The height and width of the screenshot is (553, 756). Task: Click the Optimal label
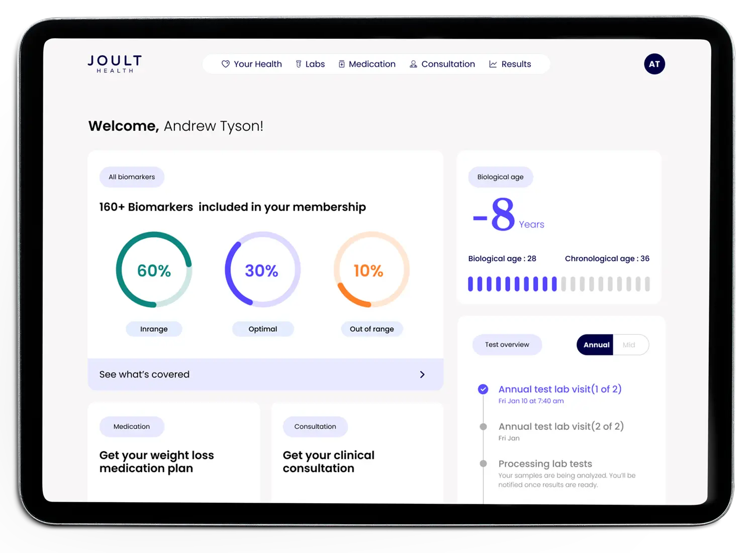[263, 329]
